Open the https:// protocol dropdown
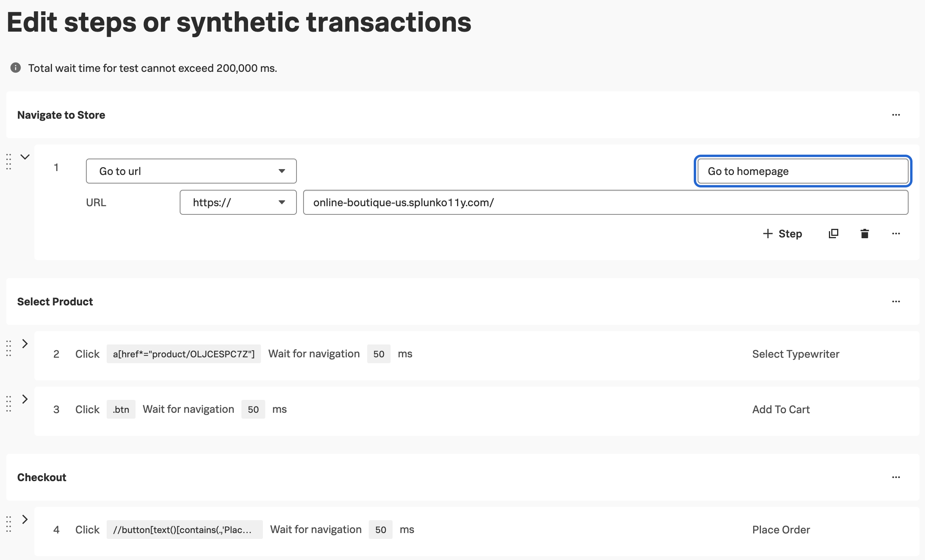 pyautogui.click(x=238, y=202)
